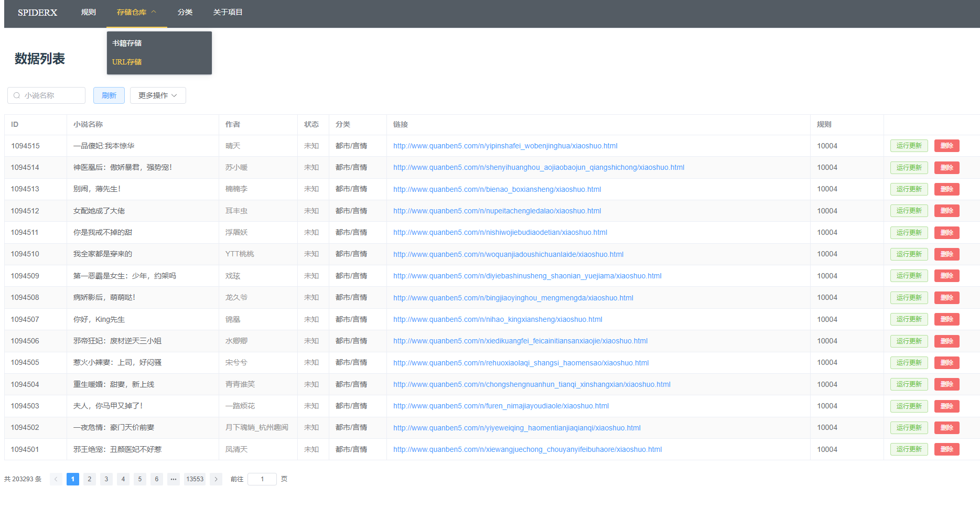Click novel title 一品傻妃:我本惊华
This screenshot has height=508, width=980.
click(104, 146)
